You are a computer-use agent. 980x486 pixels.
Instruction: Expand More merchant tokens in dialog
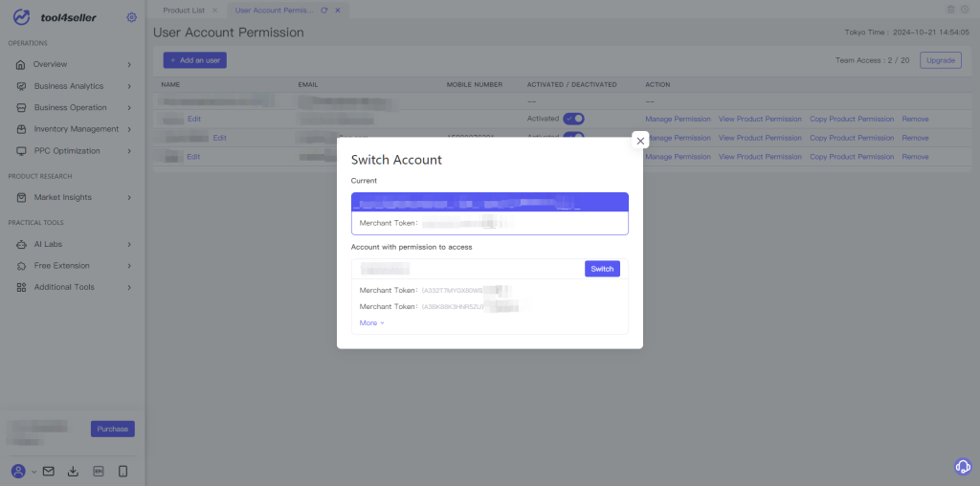372,323
